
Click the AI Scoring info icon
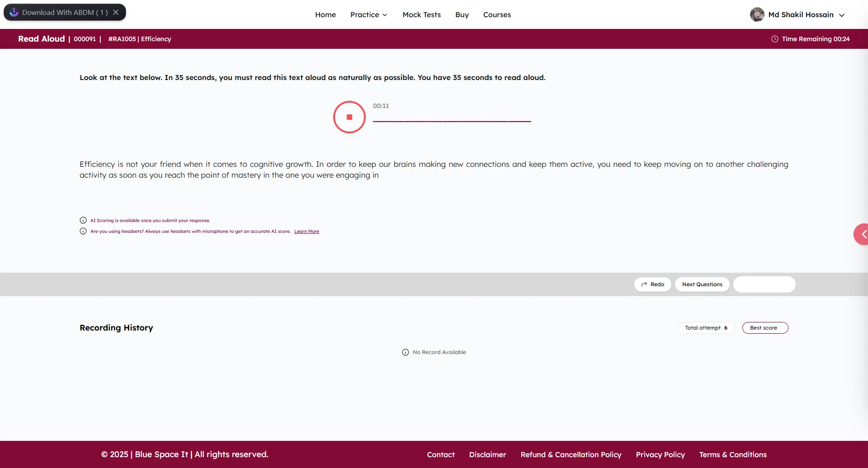coord(83,220)
